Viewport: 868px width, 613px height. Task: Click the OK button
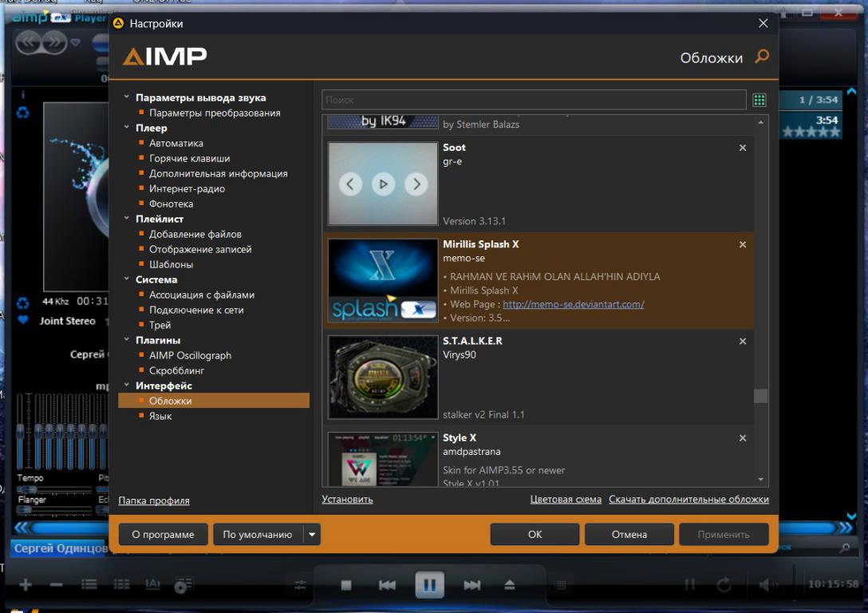coord(535,535)
